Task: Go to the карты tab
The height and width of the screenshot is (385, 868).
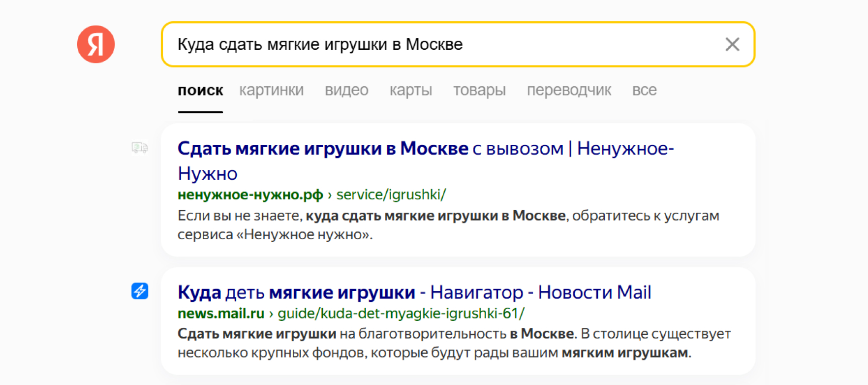Action: pyautogui.click(x=410, y=91)
